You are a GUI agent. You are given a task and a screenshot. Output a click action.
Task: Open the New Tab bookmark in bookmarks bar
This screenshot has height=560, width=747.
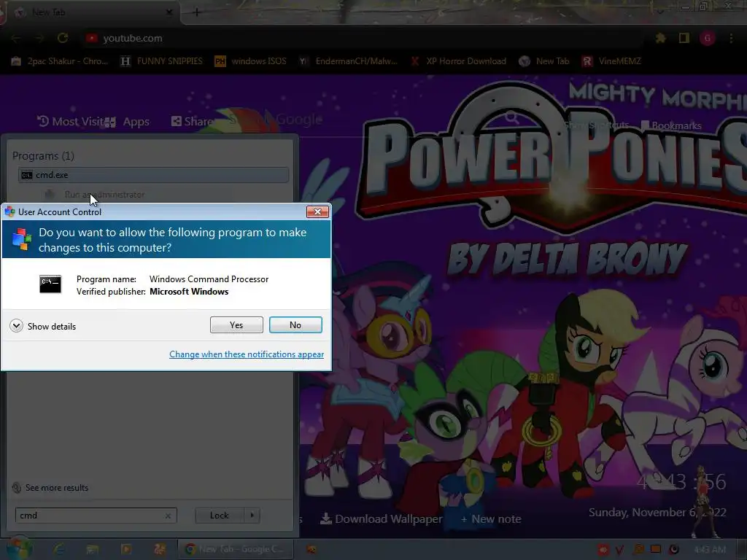[544, 61]
